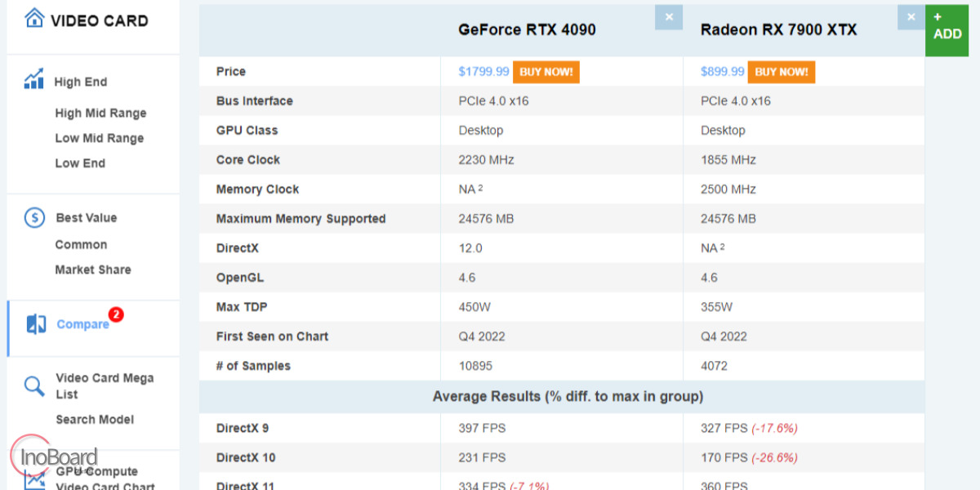Viewport: 980px width, 490px height.
Task: Open the Common video cards page
Action: point(81,245)
